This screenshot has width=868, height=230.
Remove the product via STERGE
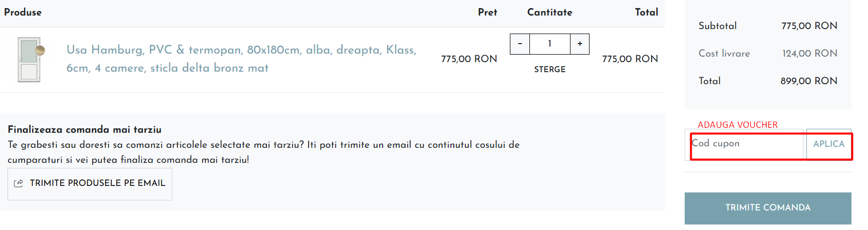click(549, 69)
